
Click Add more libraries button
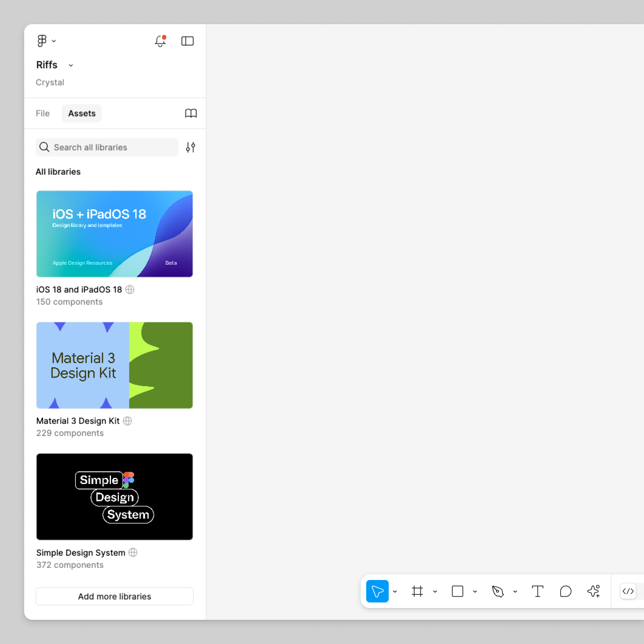click(115, 596)
